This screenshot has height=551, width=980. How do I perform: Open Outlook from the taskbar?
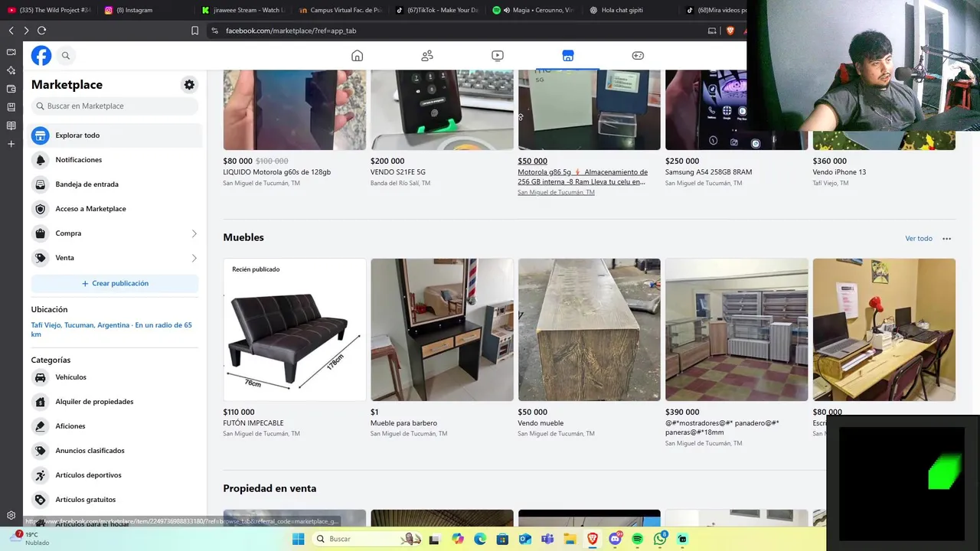(524, 539)
